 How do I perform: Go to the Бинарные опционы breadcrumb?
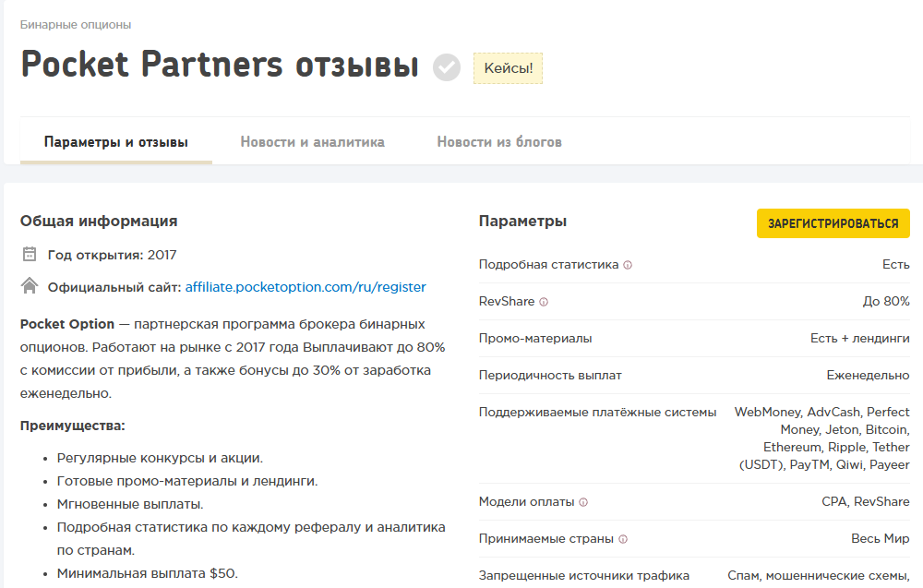76,24
